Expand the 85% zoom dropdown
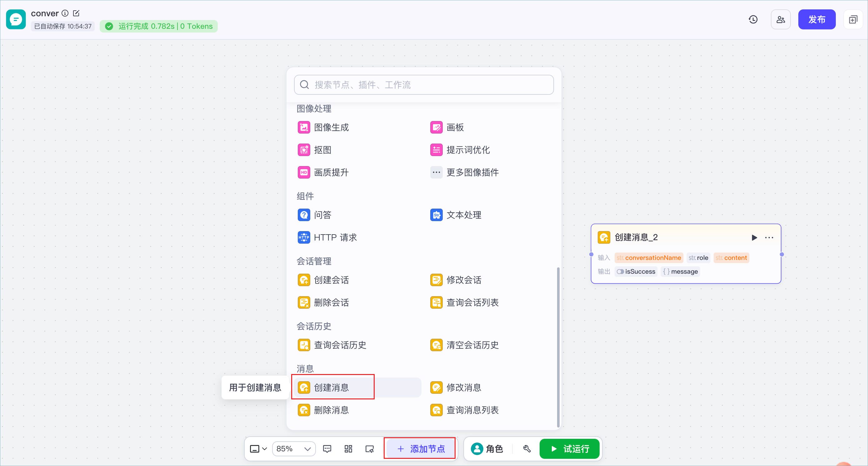868x466 pixels. click(x=293, y=449)
